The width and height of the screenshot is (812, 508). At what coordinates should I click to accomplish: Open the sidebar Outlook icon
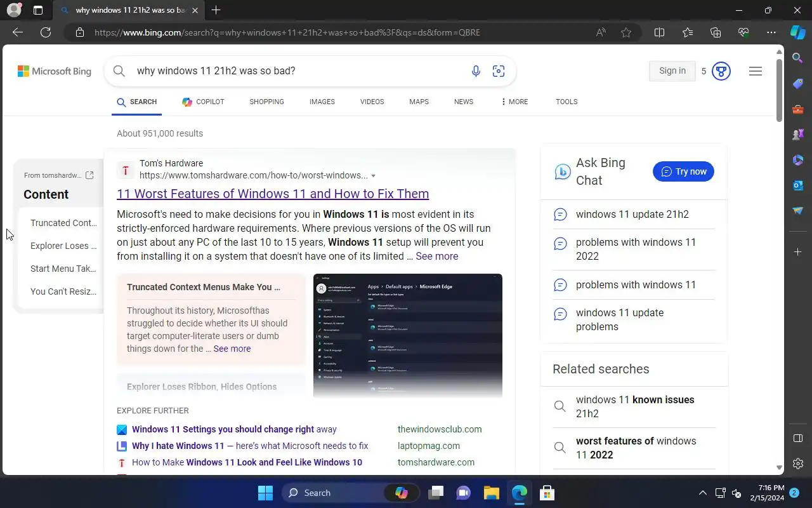pos(798,185)
